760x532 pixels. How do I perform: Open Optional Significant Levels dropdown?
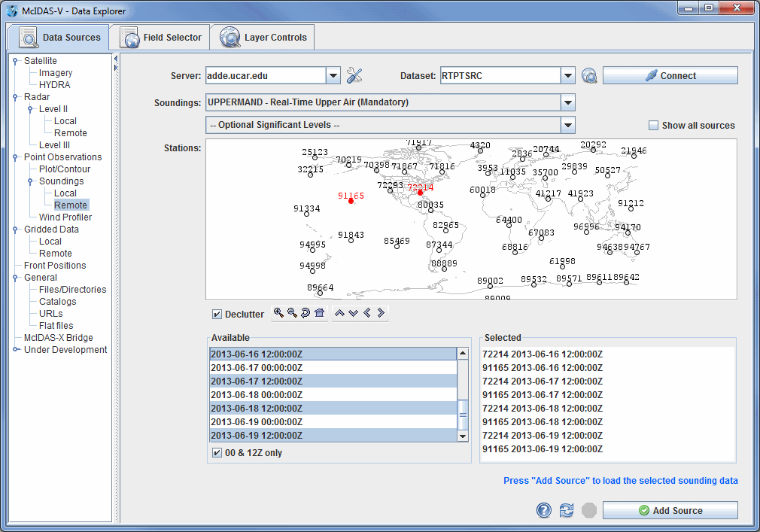tap(568, 125)
